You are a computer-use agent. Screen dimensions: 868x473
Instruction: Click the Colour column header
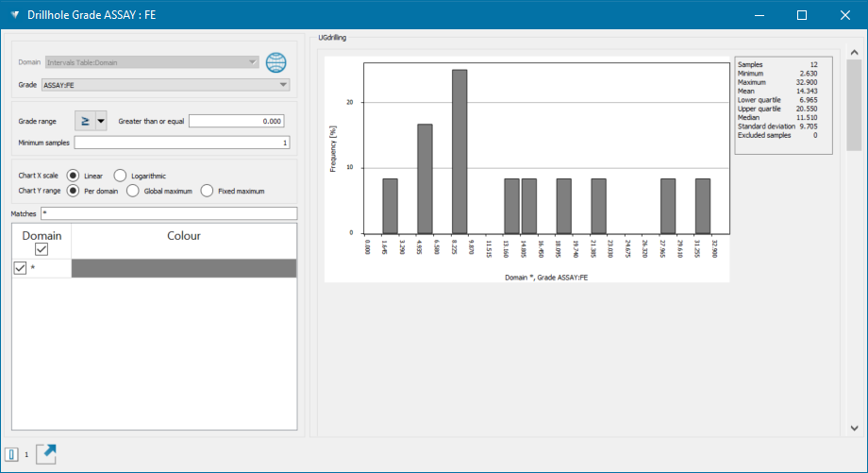pos(184,236)
